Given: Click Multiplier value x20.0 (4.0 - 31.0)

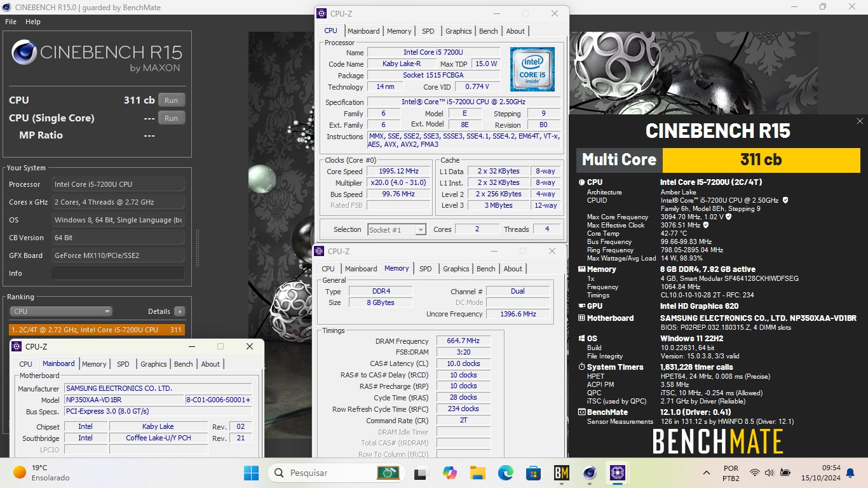Looking at the screenshot, I should (399, 183).
